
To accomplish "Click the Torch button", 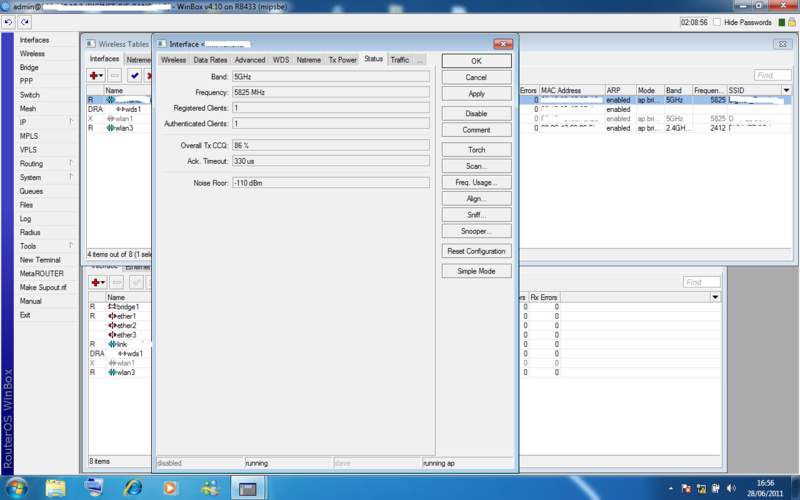I will coord(476,149).
